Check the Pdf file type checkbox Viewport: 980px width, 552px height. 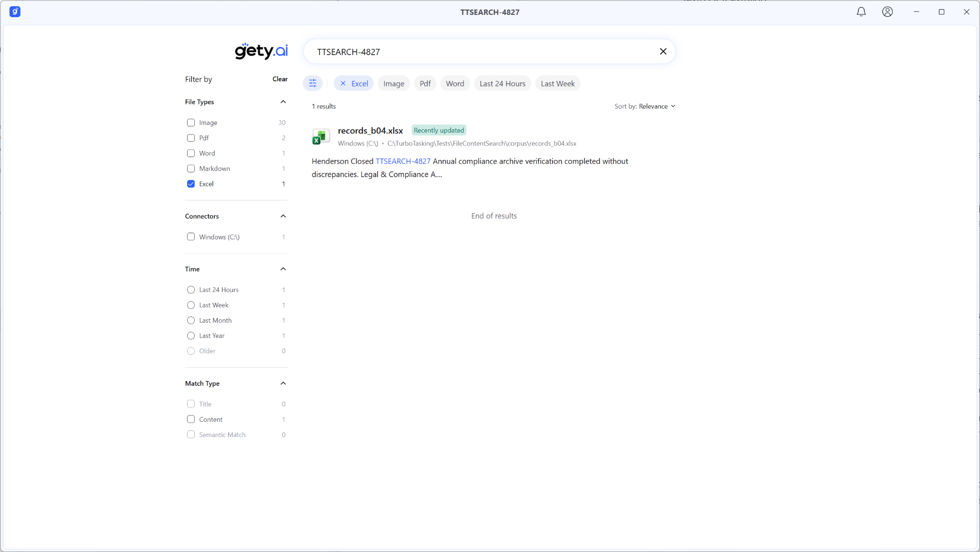click(191, 138)
